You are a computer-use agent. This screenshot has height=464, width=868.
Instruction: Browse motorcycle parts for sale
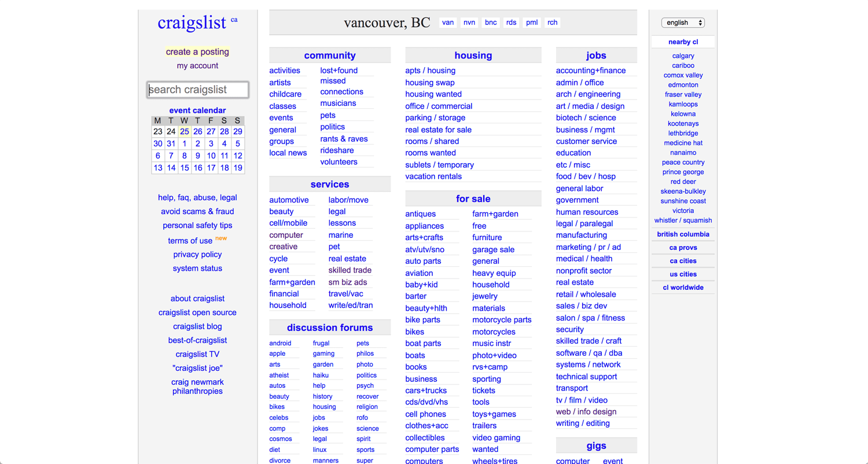(x=502, y=320)
